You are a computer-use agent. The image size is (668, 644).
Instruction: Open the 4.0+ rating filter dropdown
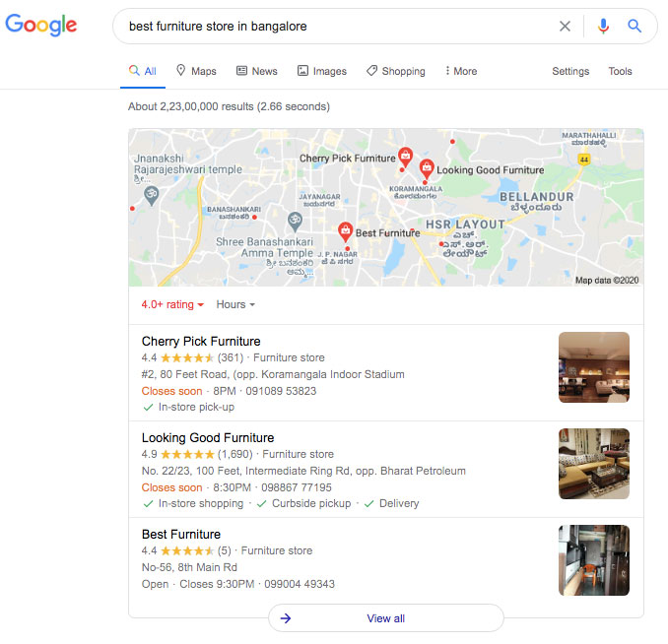172,304
